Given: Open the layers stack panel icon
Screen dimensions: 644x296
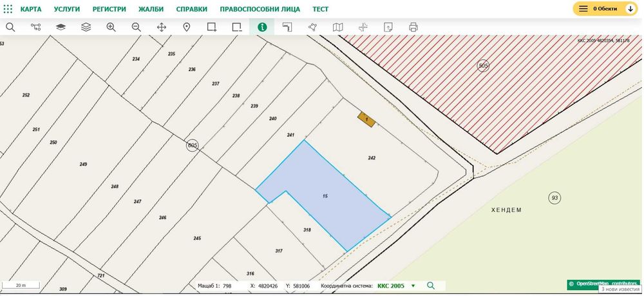Looking at the screenshot, I should coord(86,27).
